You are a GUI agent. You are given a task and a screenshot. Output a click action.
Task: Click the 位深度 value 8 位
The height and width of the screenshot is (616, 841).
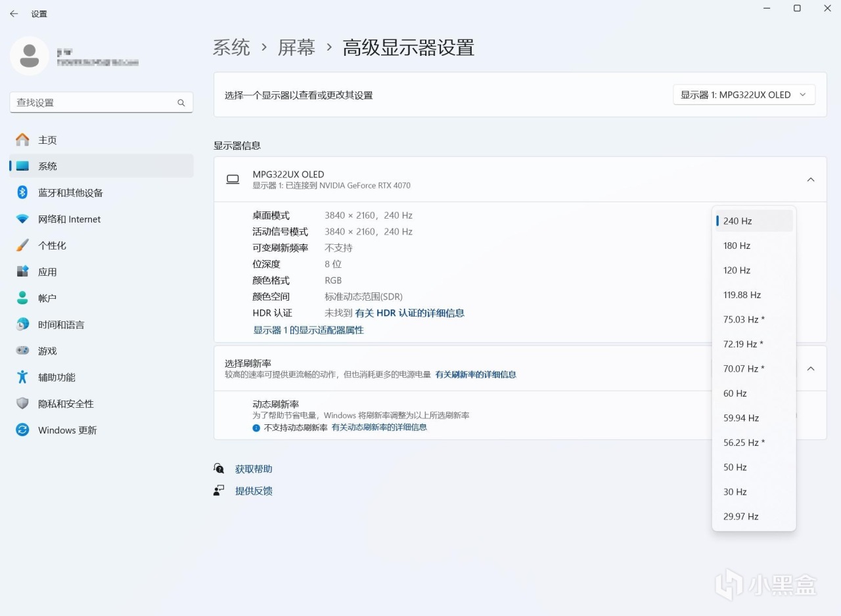pyautogui.click(x=333, y=264)
